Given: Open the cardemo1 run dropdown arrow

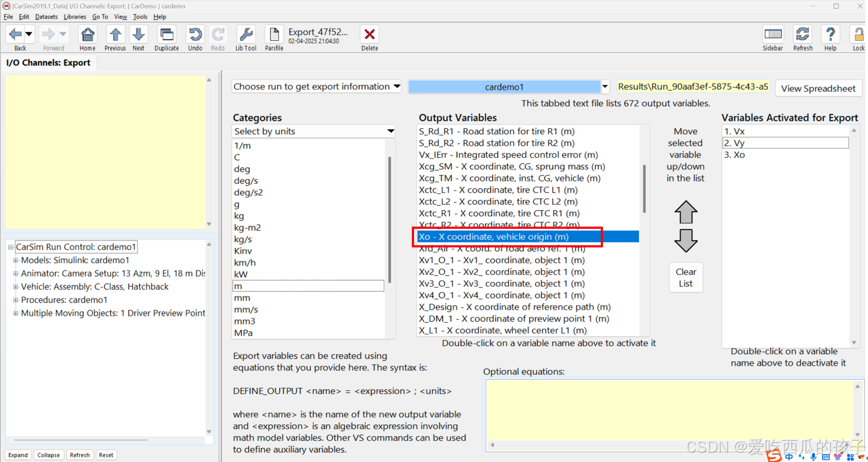Looking at the screenshot, I should 605,86.
